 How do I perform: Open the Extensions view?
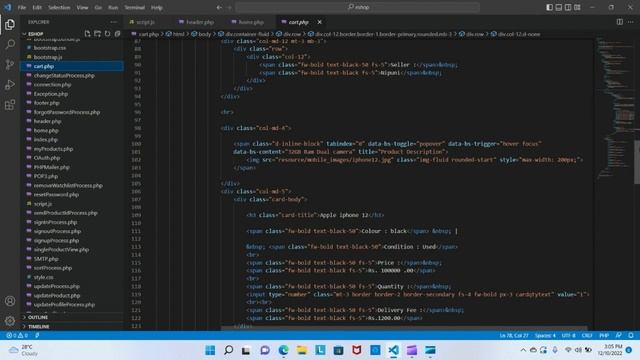pos(10,105)
